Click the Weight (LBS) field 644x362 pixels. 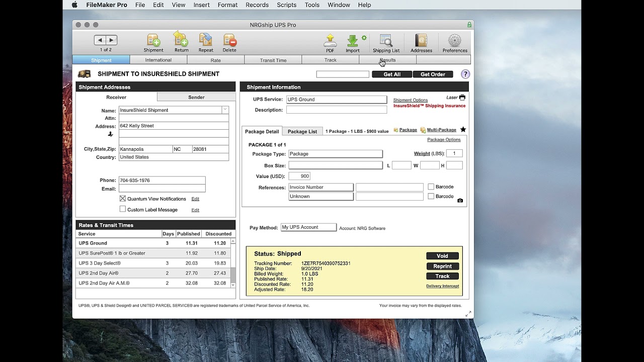[x=454, y=153]
